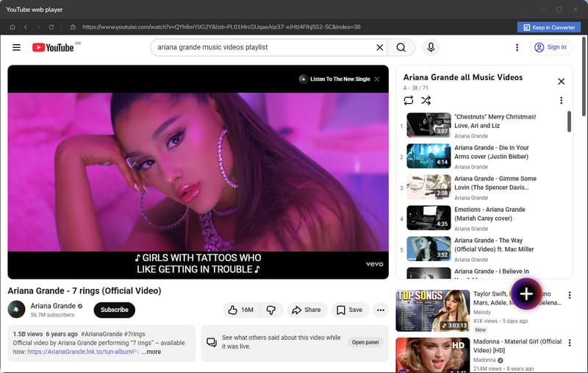Screen dimensions: 588x373
Task: Open Madonna - Material Girl video title
Action: click(x=517, y=346)
